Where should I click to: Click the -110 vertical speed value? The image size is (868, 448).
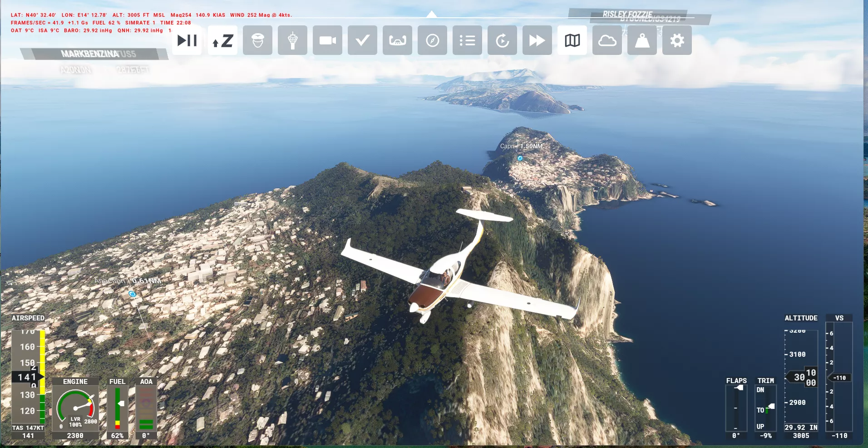839,436
